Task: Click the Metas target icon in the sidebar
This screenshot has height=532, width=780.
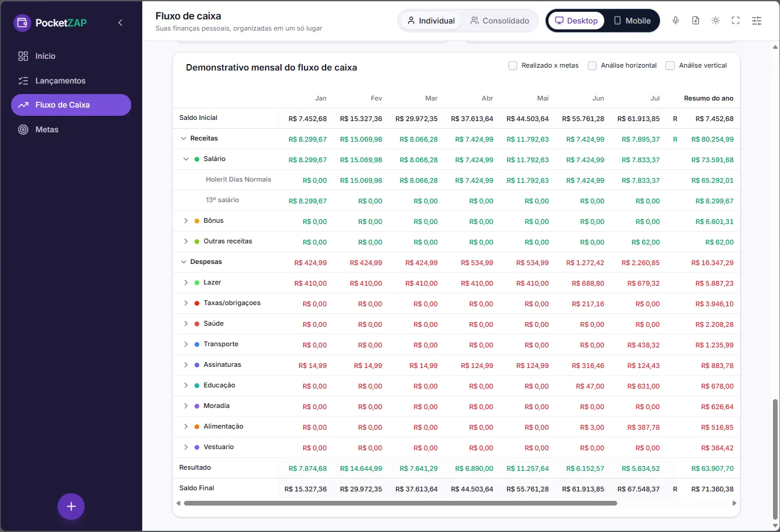Action: click(24, 129)
